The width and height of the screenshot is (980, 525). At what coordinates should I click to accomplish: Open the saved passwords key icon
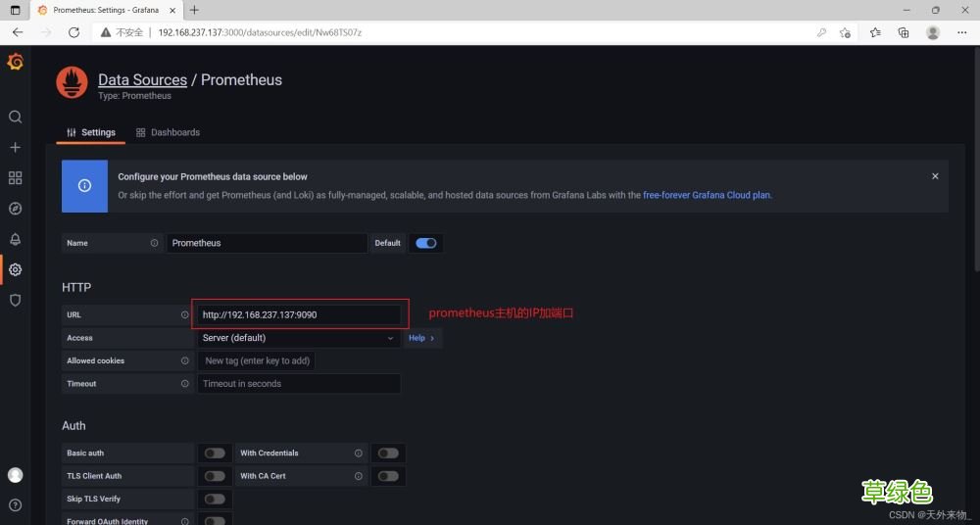[821, 32]
